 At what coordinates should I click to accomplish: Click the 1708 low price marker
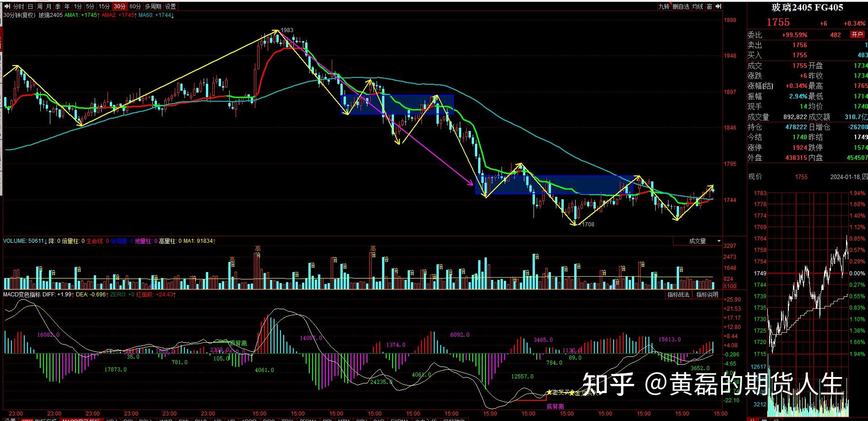pos(588,224)
